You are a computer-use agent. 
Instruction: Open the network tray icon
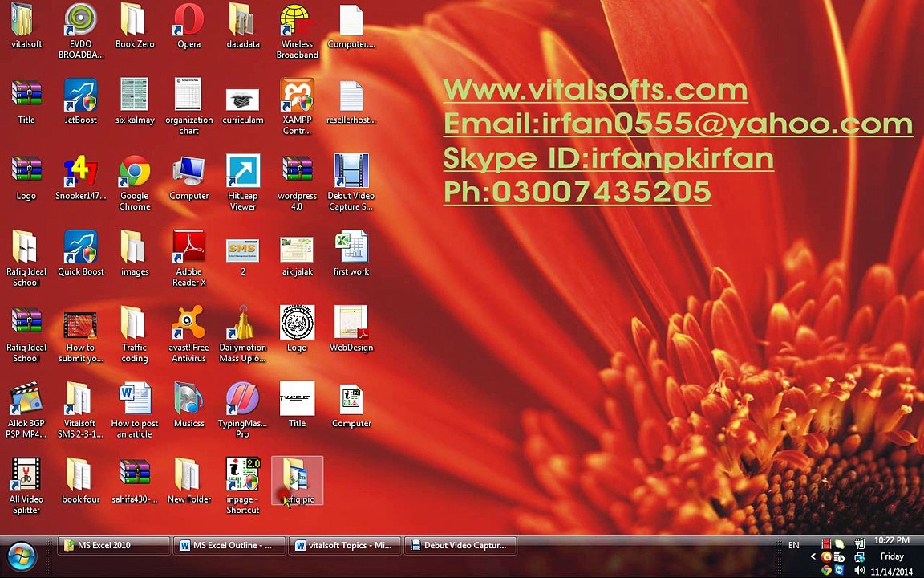(860, 556)
